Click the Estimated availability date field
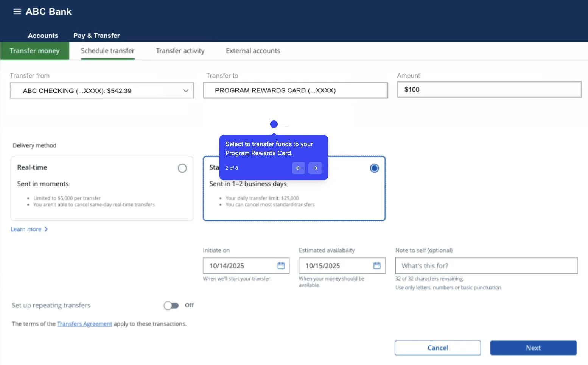The image size is (588, 365). 342,266
